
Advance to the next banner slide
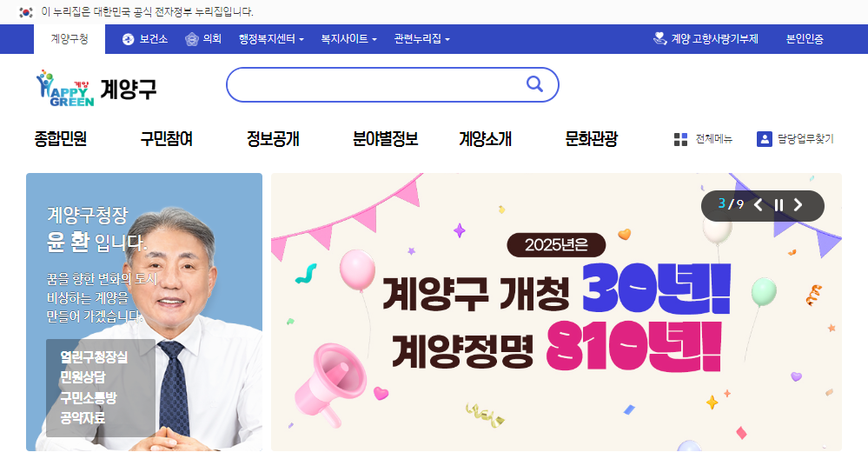click(x=798, y=205)
